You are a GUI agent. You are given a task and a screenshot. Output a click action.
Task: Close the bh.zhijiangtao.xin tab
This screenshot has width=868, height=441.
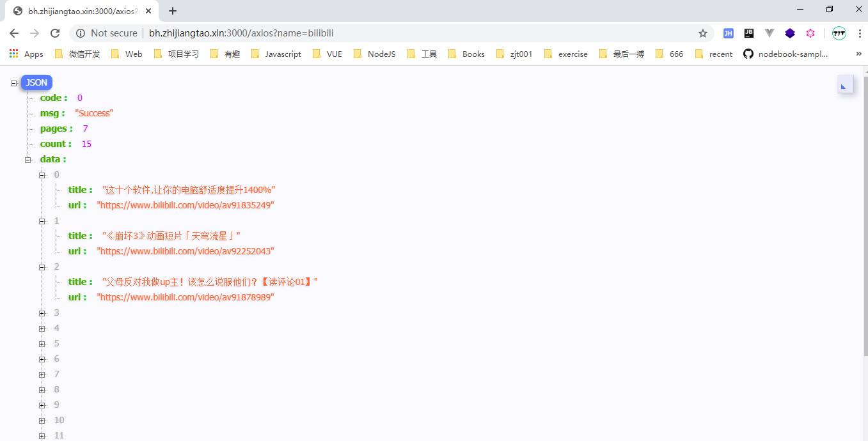(x=150, y=11)
